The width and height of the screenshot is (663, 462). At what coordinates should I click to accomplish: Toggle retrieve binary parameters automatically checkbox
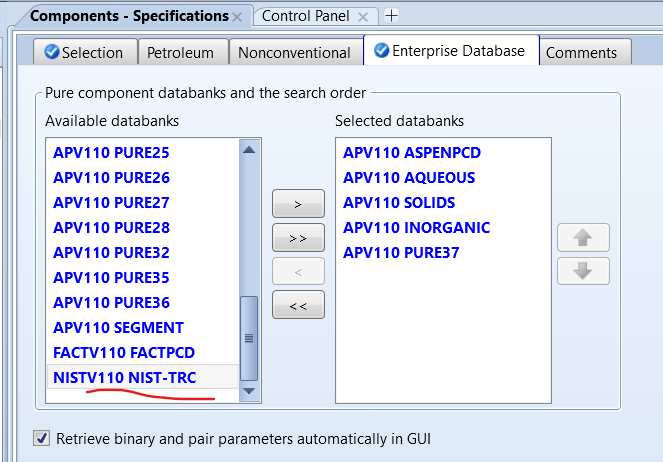point(41,438)
